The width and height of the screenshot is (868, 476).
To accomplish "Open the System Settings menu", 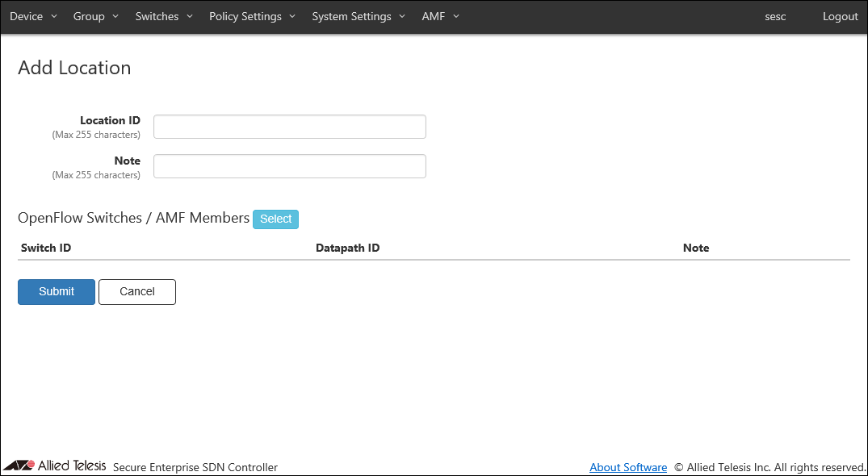I will click(x=359, y=17).
